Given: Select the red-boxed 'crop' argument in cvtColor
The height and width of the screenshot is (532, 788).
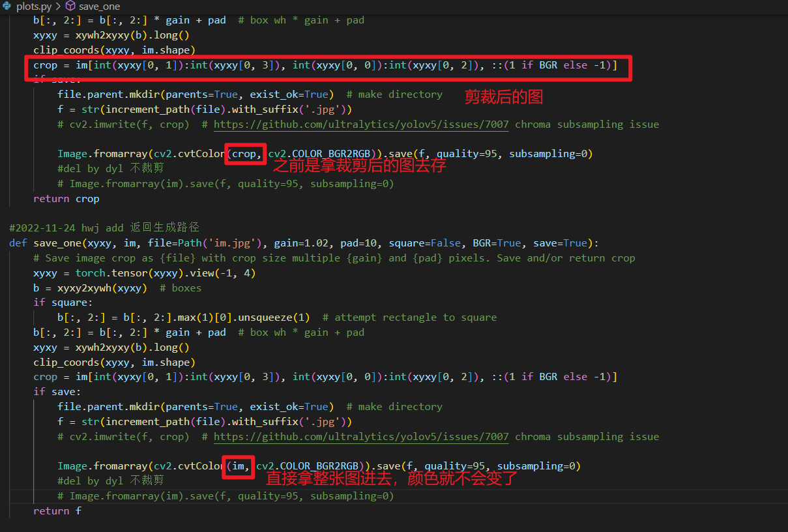Looking at the screenshot, I should point(245,154).
